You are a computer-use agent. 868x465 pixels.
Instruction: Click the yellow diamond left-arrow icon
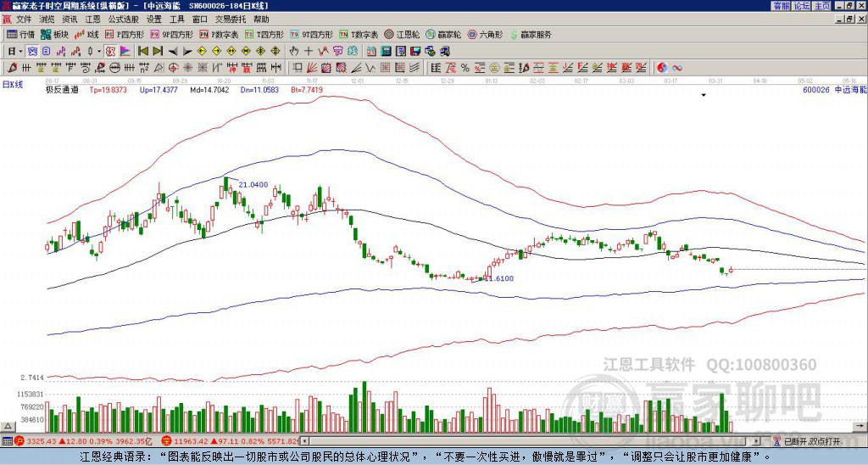[x=202, y=51]
